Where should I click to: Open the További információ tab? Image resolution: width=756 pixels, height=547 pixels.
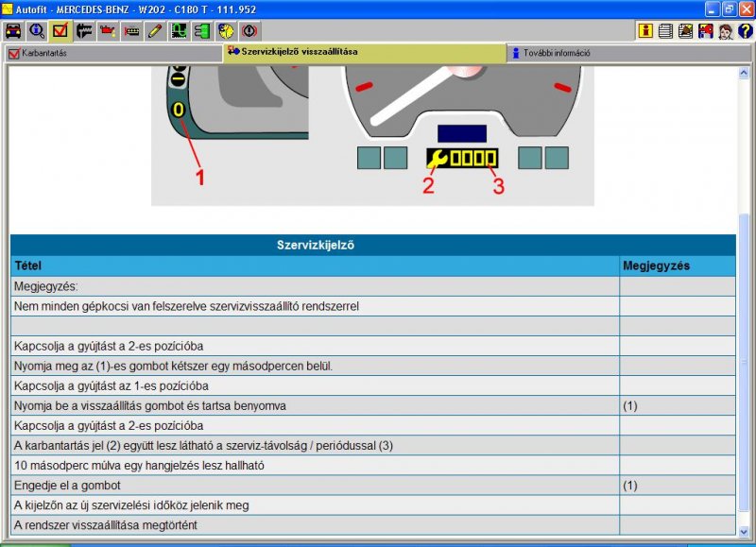point(629,53)
